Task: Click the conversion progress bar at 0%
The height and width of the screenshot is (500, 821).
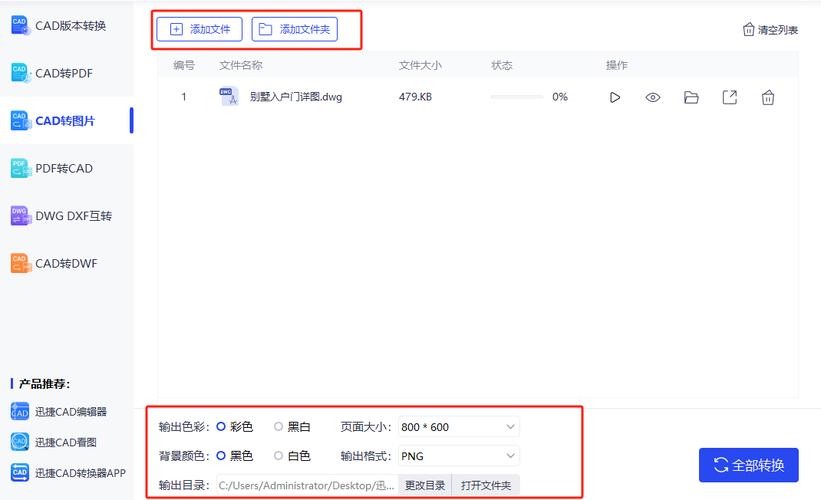Action: click(517, 97)
